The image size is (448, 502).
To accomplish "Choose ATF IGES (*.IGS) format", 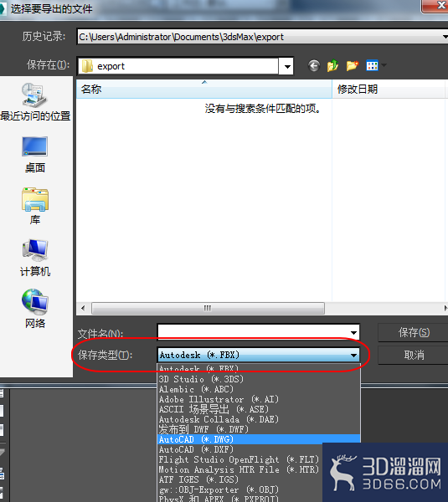I will click(x=240, y=479).
